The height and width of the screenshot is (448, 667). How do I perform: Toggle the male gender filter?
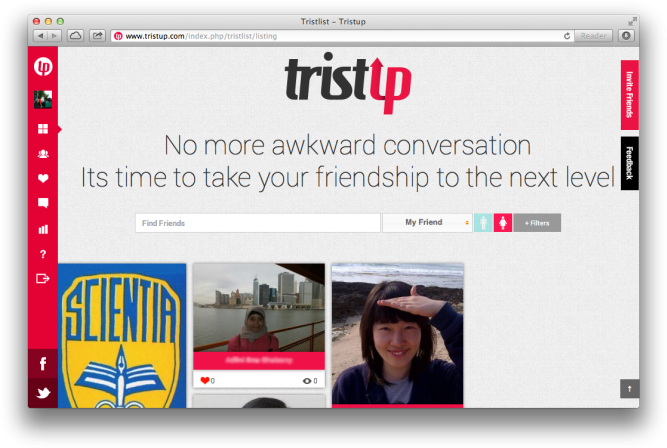pyautogui.click(x=483, y=223)
